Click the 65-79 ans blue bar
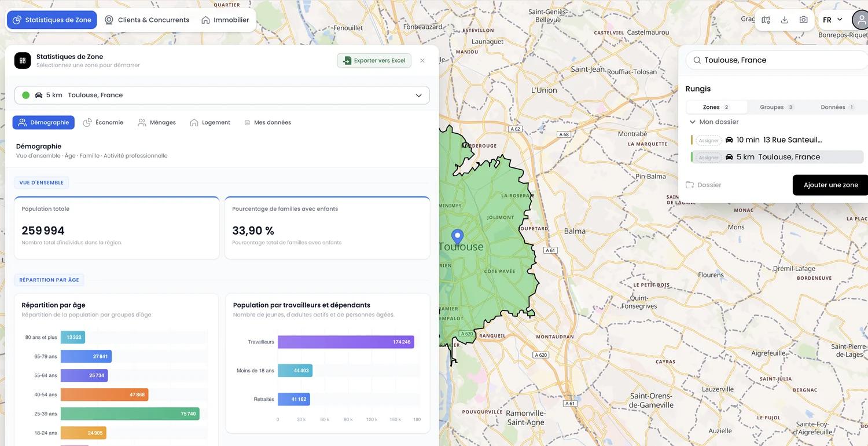868x446 pixels. pyautogui.click(x=86, y=356)
